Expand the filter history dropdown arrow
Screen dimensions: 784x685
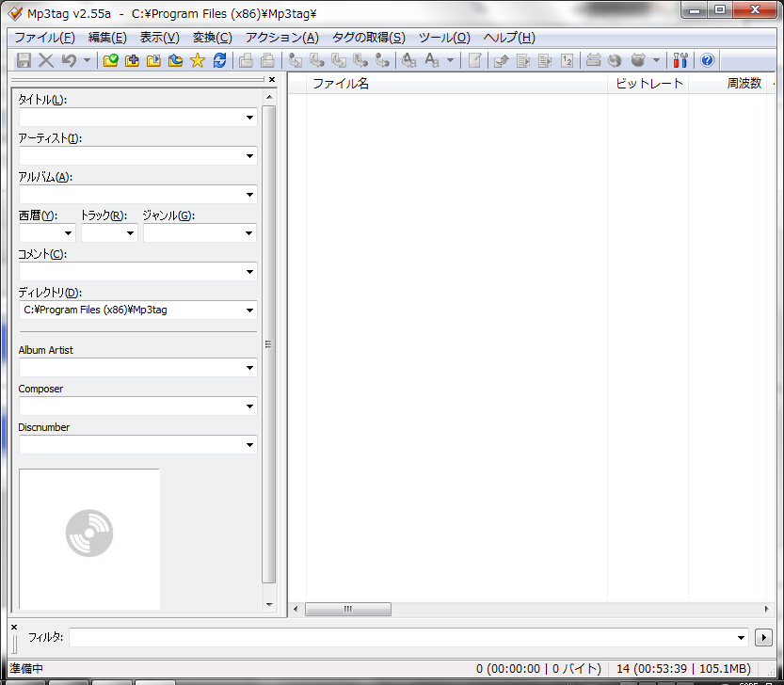(741, 638)
